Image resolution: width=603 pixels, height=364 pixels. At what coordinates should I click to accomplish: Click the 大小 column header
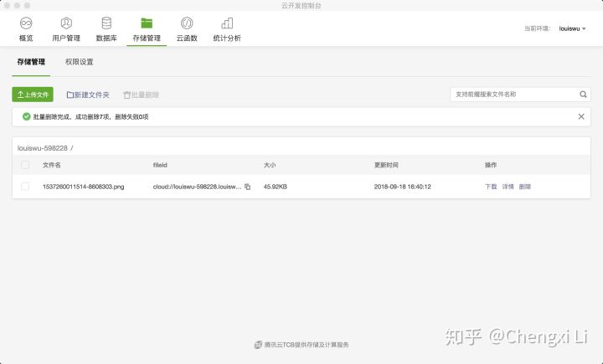[270, 165]
